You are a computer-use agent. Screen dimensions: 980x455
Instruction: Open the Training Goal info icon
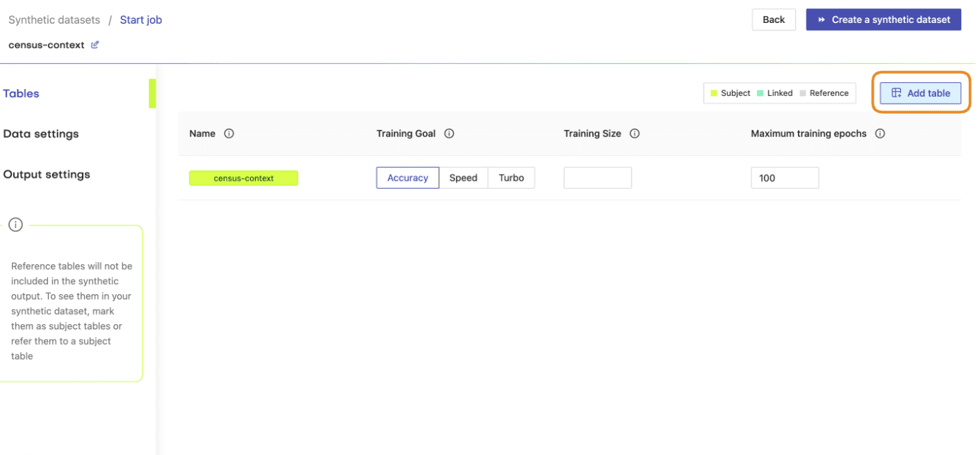click(x=449, y=134)
